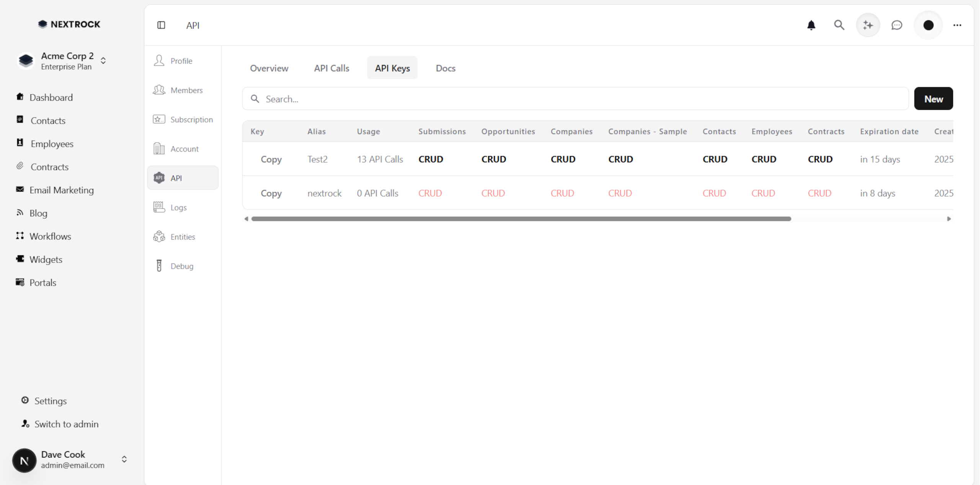Click the API keys search field

tap(574, 99)
